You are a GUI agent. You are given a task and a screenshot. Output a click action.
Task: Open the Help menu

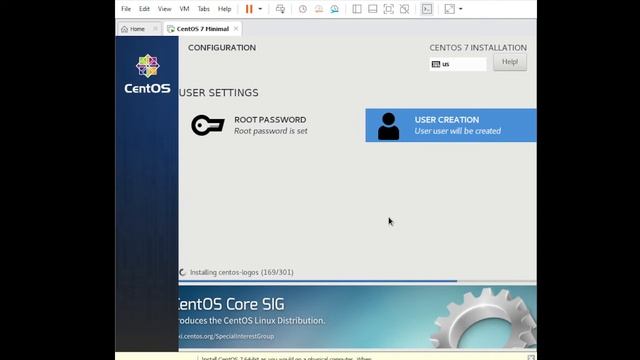224,9
